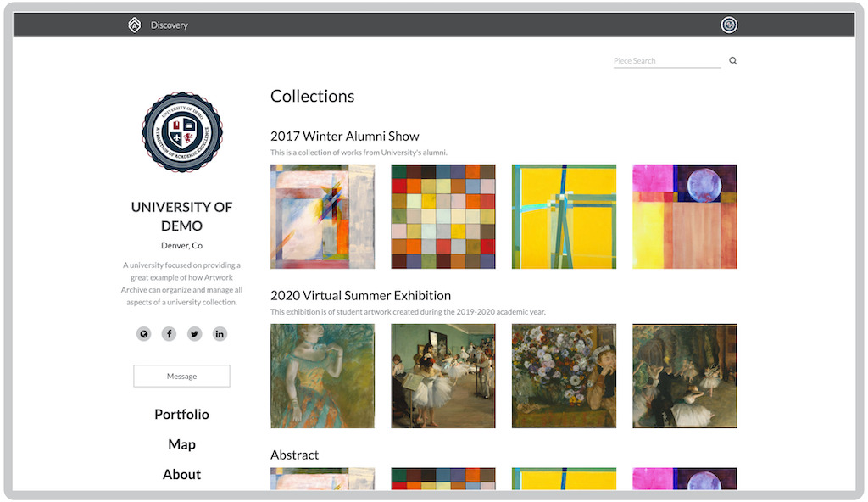The image size is (868, 502).
Task: Go to the Portfolio section
Action: 181,415
